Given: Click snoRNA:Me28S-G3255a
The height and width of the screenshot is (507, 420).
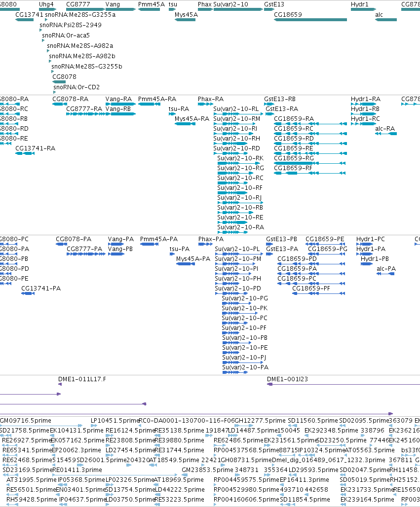Looking at the screenshot, I should pyautogui.click(x=80, y=15).
